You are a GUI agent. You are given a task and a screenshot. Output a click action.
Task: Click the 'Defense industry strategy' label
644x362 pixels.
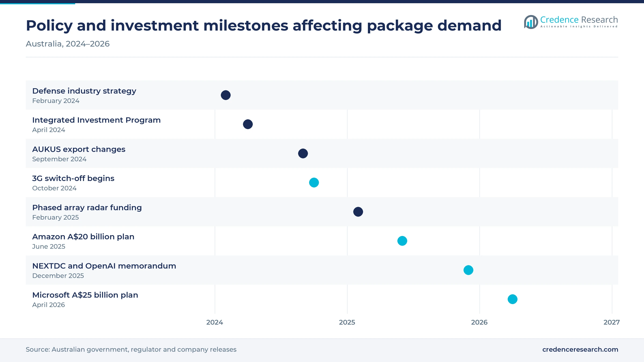[x=84, y=91]
